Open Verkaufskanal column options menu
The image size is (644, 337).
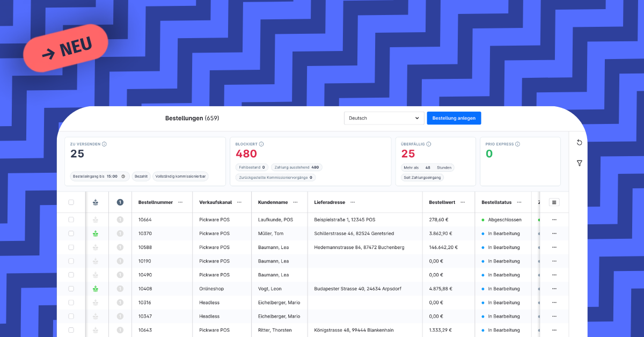coord(240,202)
